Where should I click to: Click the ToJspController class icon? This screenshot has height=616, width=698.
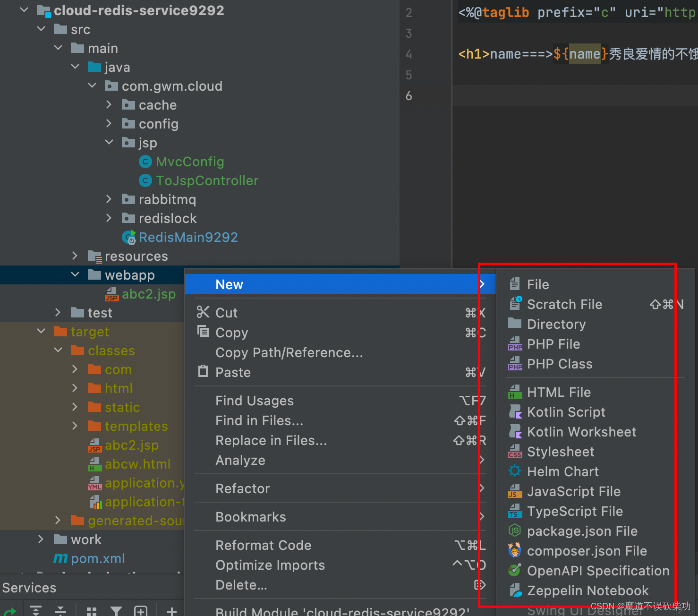pyautogui.click(x=145, y=180)
